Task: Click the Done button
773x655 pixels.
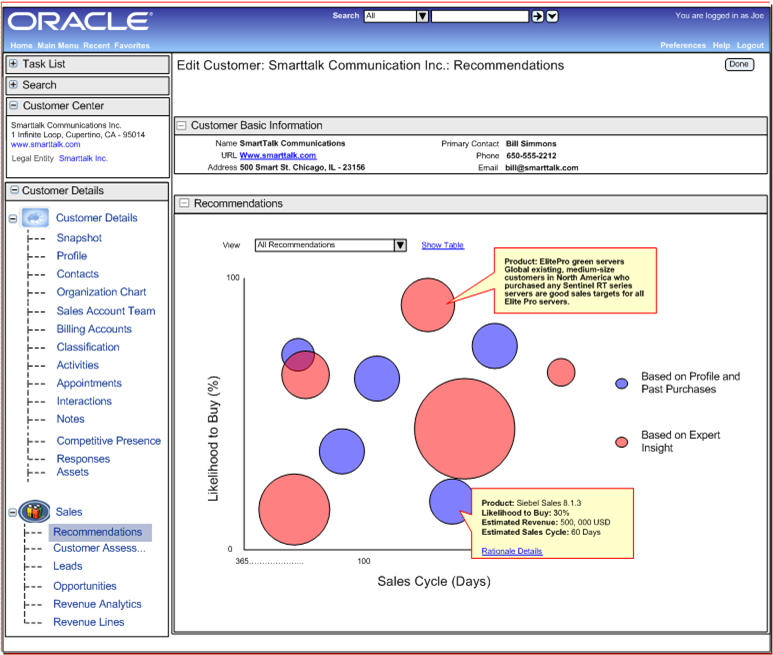Action: 739,64
